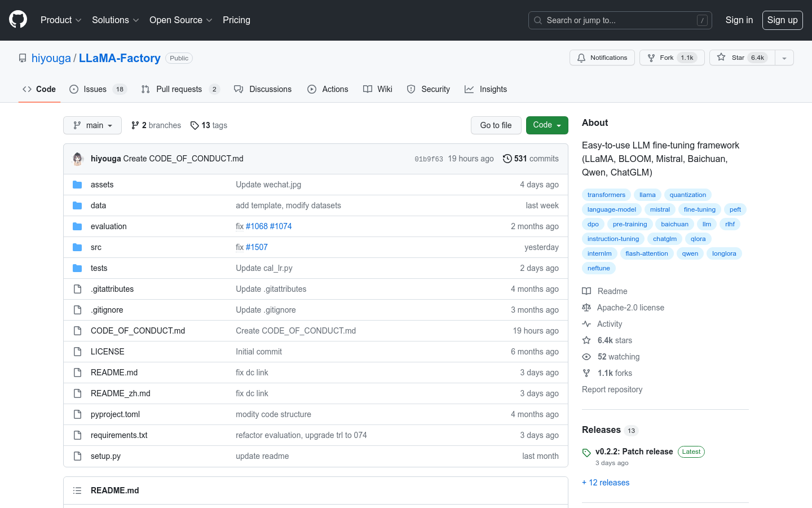Click the Notifications button
Screen dimensions: 812x508
[x=602, y=58]
